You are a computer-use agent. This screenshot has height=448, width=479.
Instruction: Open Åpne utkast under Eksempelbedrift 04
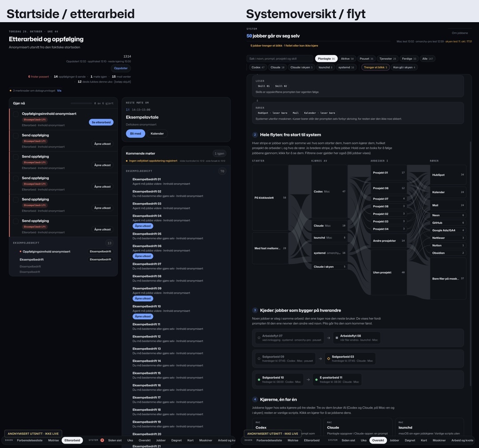[x=143, y=226]
